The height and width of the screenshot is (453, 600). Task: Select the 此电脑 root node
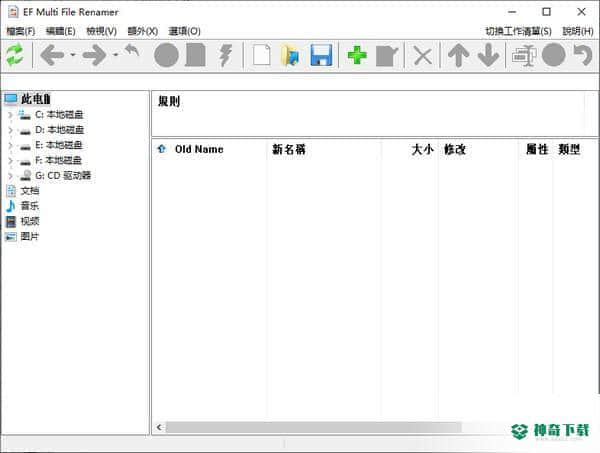click(36, 99)
